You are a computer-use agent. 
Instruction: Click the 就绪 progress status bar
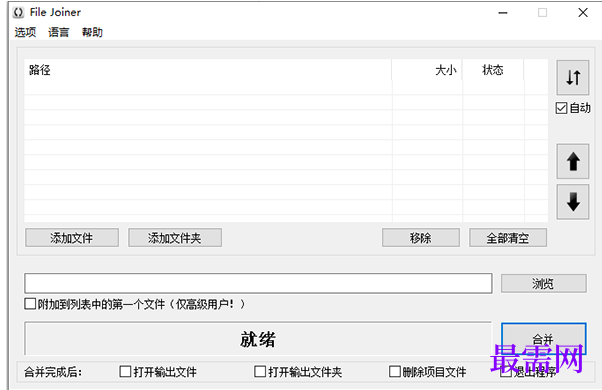click(x=258, y=339)
